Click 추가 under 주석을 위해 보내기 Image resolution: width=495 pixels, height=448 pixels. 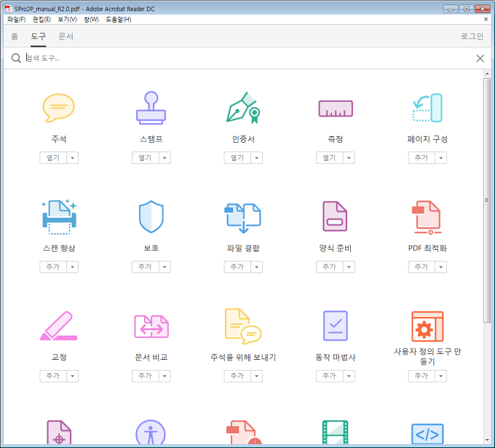coord(237,376)
